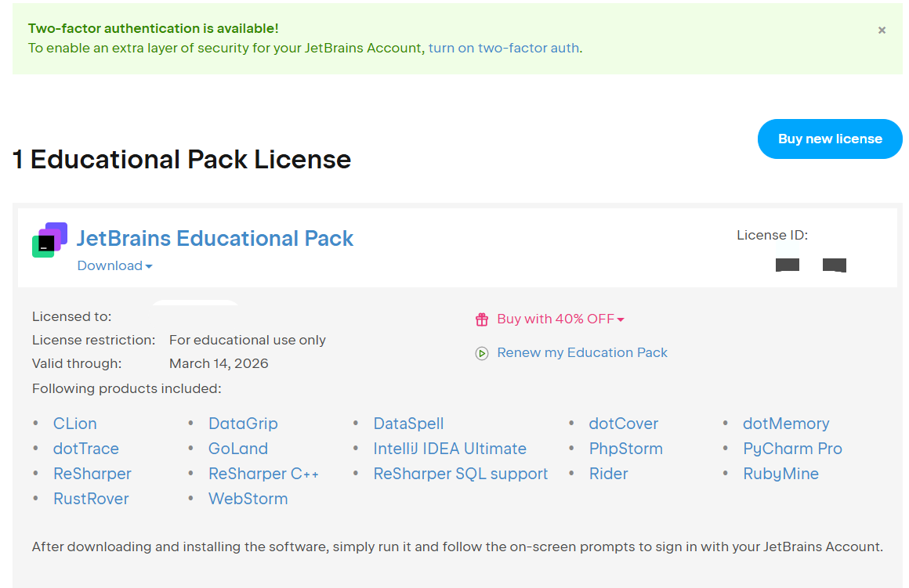Open the turn on two-factor auth link
909x588 pixels.
click(504, 48)
